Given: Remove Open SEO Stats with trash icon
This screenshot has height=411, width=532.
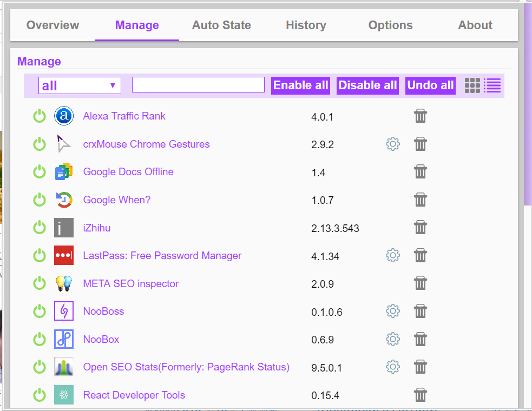Looking at the screenshot, I should pyautogui.click(x=420, y=367).
